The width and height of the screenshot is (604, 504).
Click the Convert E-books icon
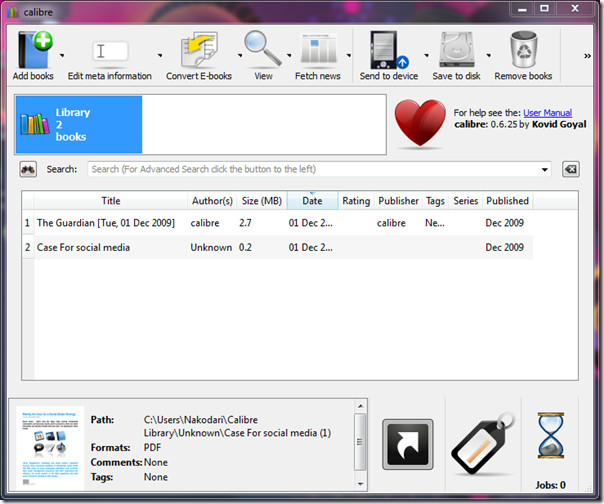tap(199, 50)
